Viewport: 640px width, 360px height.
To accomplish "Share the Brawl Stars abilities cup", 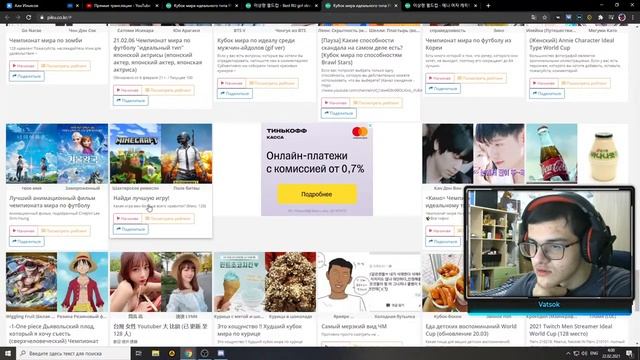I will click(339, 113).
